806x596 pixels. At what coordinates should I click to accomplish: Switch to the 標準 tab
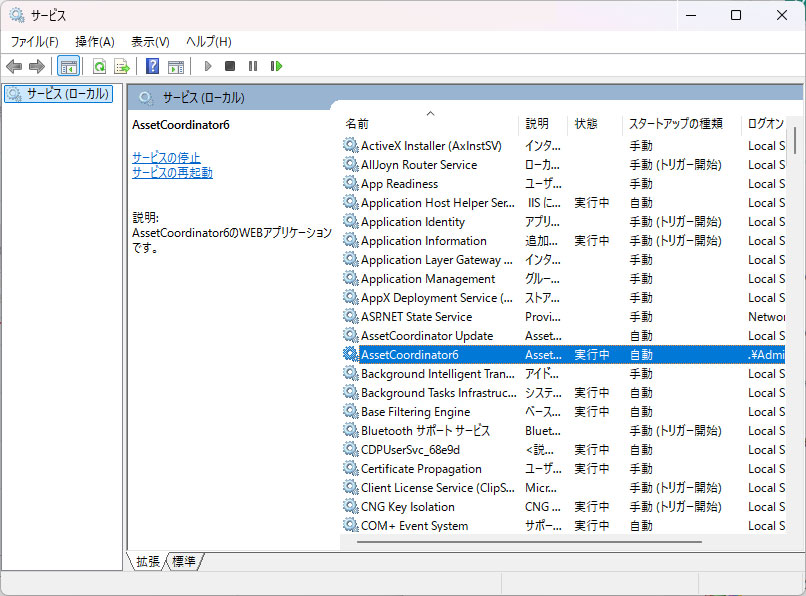pyautogui.click(x=184, y=562)
